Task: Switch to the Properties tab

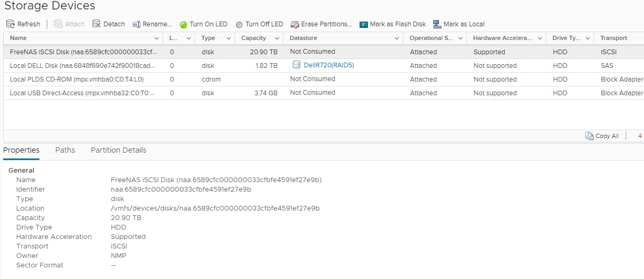Action: 21,150
